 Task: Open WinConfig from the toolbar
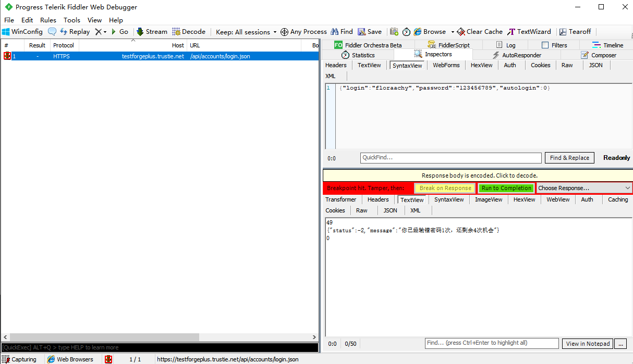point(22,32)
